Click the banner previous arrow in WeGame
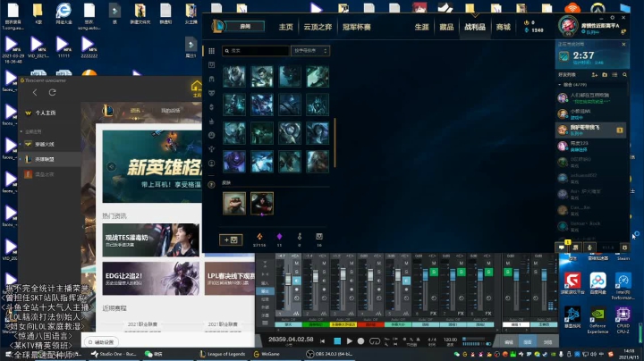The height and width of the screenshot is (361, 644). click(111, 166)
